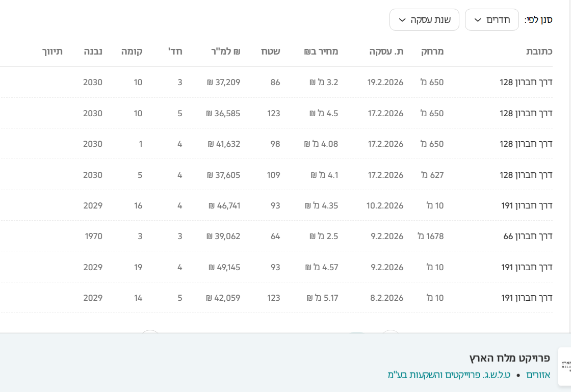Click the chevron arrow in the שנת עסקה dropdown

(x=402, y=20)
